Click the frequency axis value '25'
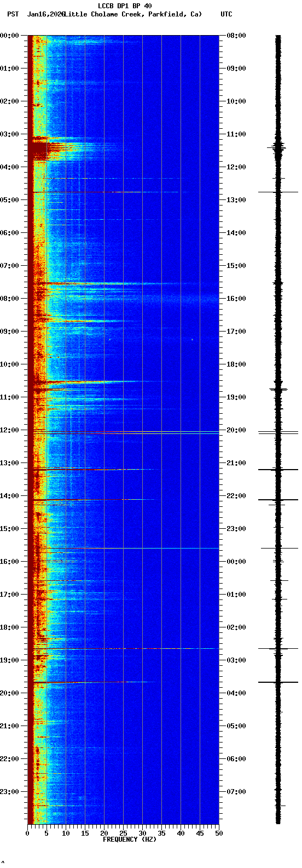 123,833
